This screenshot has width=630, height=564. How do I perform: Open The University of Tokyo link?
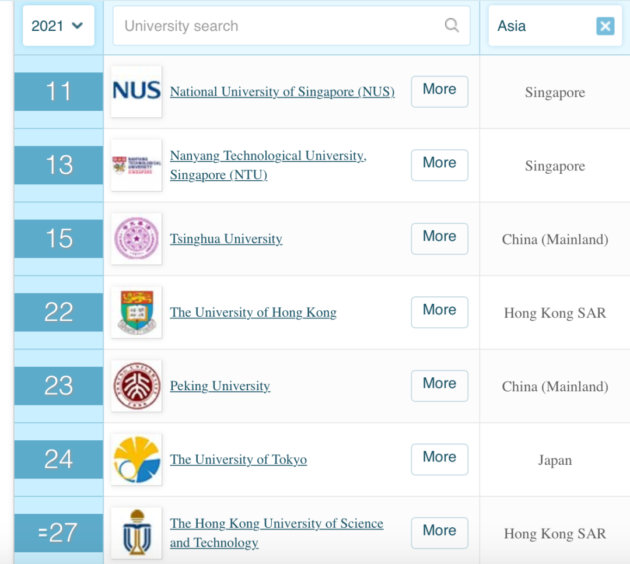[238, 459]
